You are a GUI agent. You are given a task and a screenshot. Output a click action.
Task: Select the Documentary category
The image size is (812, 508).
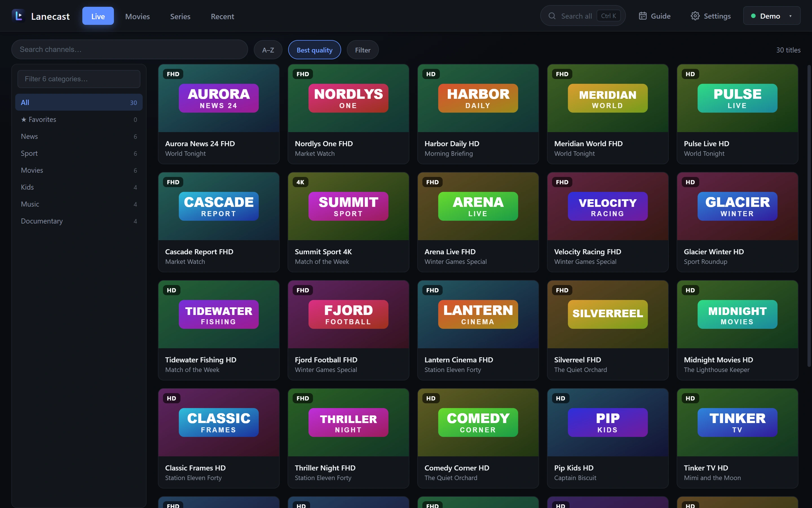point(79,221)
